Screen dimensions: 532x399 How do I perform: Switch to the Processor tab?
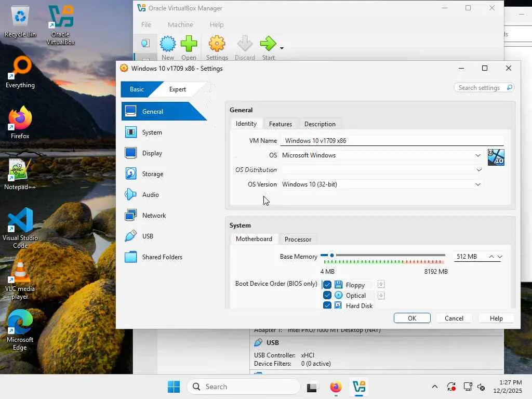coord(298,239)
